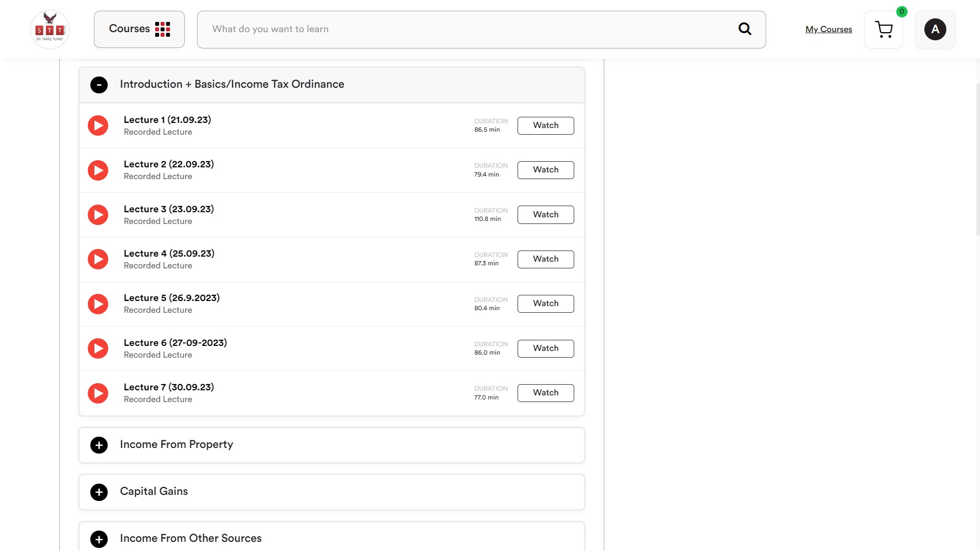Play Lecture 2 red circle icon
Screen dimensions: 980x551
(x=98, y=170)
